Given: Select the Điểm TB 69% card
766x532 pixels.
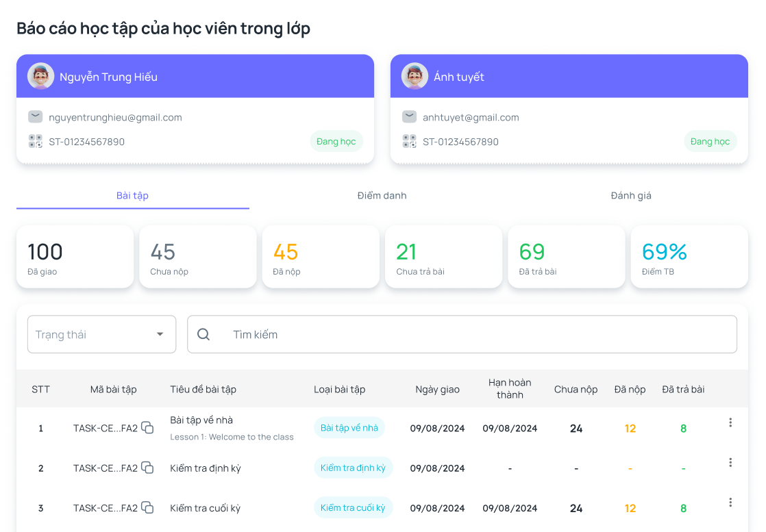Looking at the screenshot, I should coord(689,257).
